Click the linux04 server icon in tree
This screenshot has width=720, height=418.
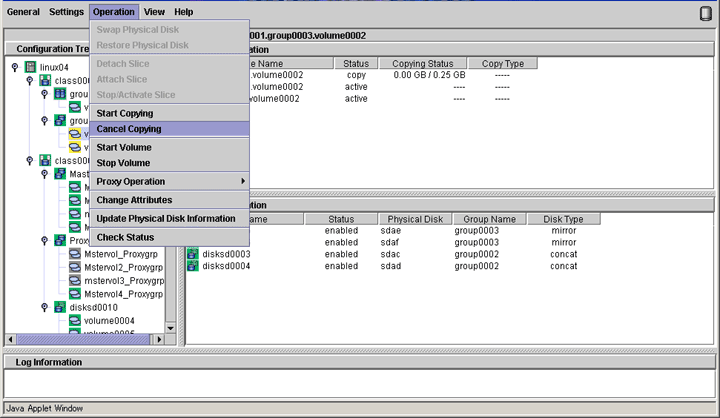pos(30,67)
